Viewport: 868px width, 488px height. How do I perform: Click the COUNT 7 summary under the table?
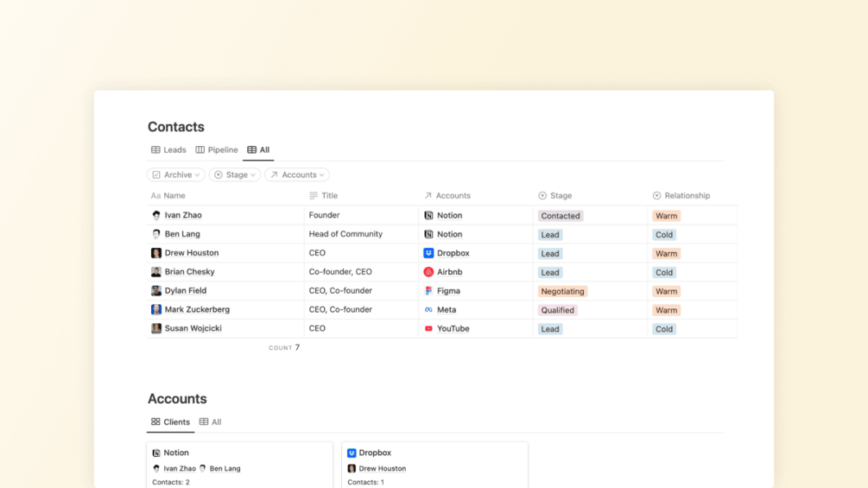(x=284, y=347)
